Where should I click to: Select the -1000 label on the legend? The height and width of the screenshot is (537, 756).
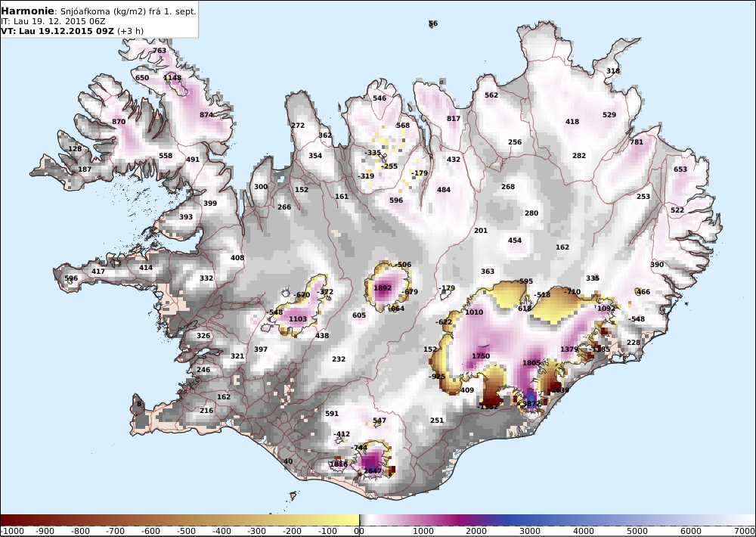click(x=11, y=531)
